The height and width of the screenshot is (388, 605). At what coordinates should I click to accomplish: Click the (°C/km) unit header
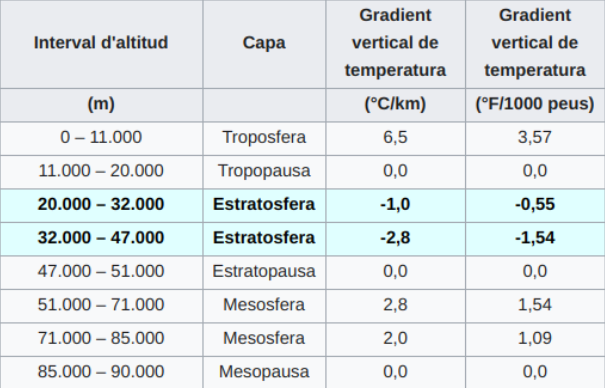click(x=395, y=105)
